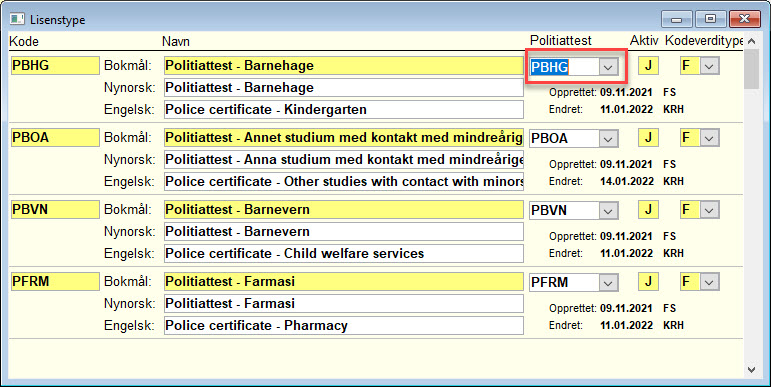Edit English name 'Police certificate - Kindergarten'
The image size is (771, 387).
coord(344,110)
